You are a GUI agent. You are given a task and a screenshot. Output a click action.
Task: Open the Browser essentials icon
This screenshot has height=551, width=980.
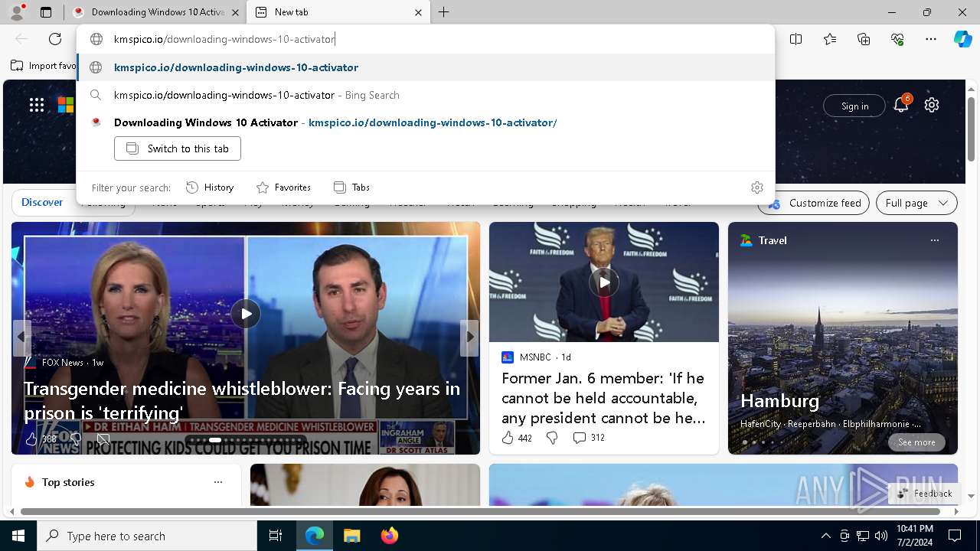tap(897, 39)
